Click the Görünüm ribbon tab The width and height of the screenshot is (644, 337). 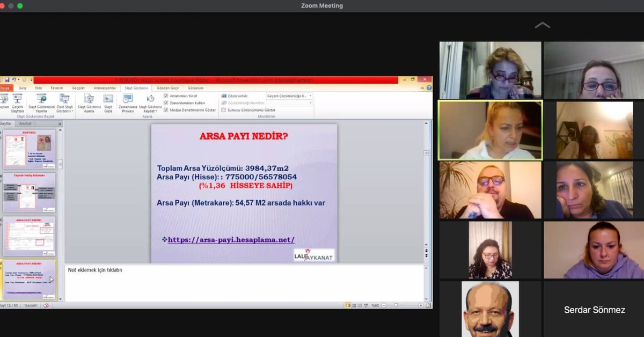coord(196,88)
